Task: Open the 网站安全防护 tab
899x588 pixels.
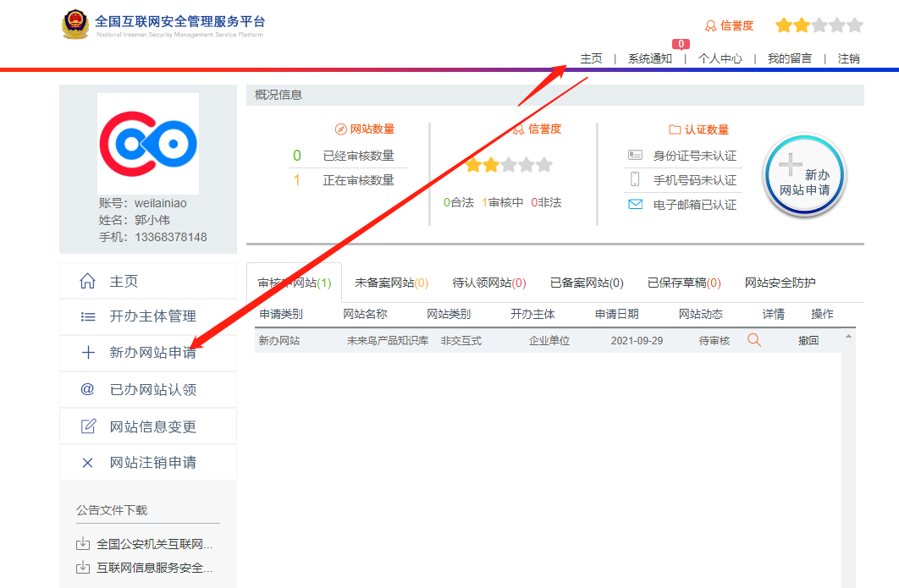Action: [780, 283]
